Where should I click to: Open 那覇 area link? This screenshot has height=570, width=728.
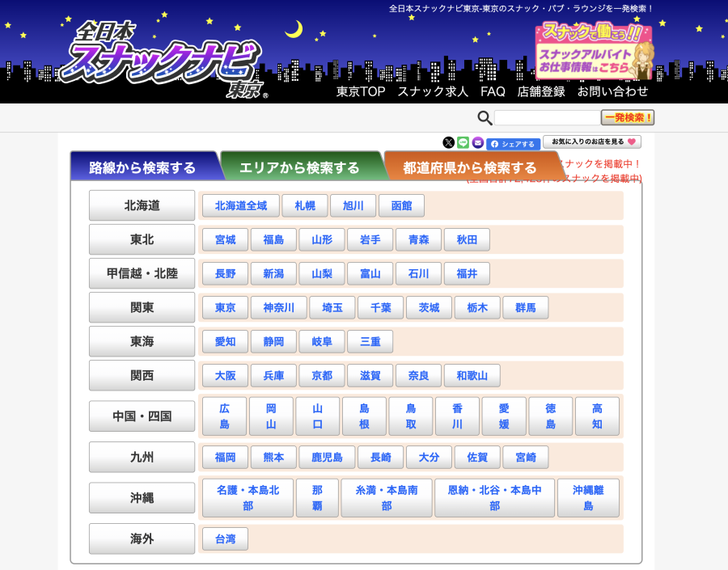pos(317,498)
